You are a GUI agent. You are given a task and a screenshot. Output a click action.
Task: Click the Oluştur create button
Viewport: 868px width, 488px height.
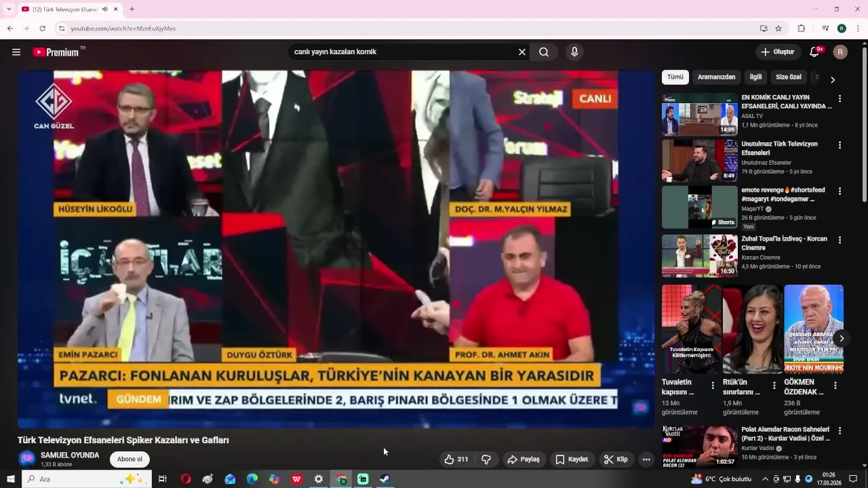point(778,52)
